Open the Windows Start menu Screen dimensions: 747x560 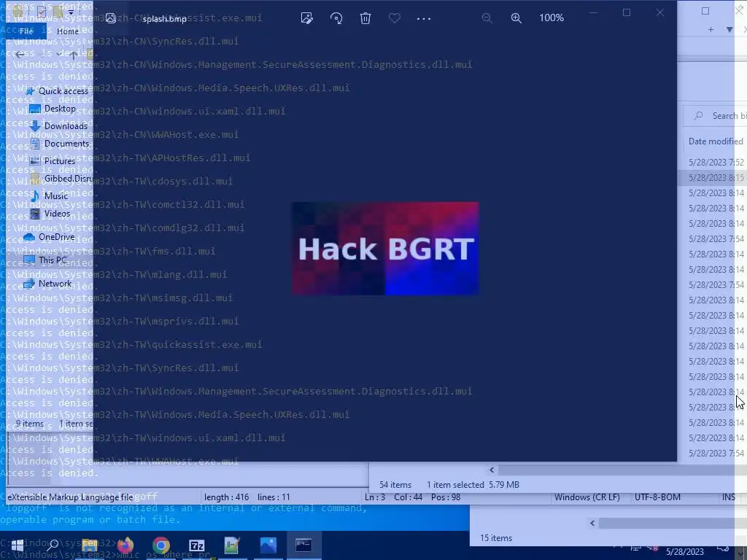click(x=18, y=545)
